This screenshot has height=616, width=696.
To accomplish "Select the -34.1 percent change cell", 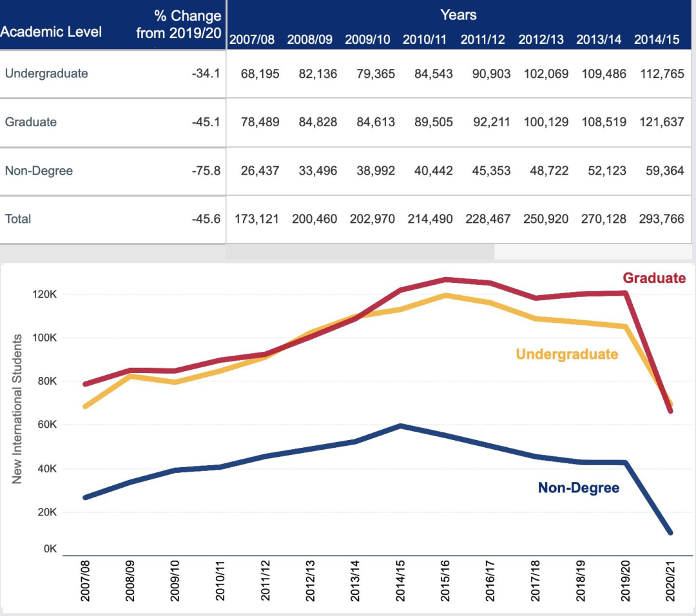I will tap(206, 73).
